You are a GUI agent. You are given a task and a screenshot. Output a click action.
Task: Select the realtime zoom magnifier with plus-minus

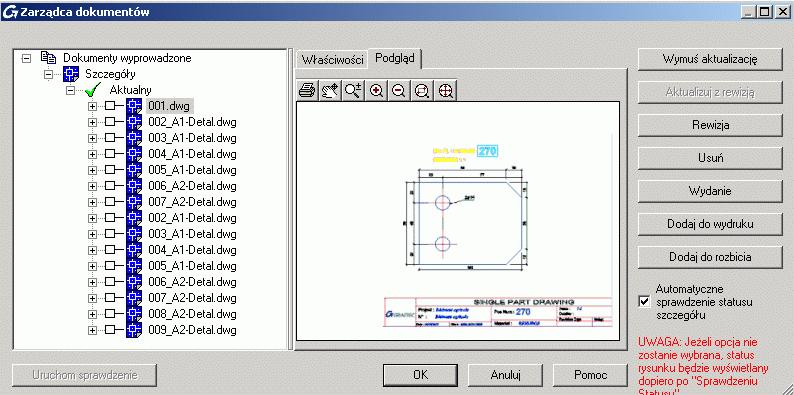353,91
